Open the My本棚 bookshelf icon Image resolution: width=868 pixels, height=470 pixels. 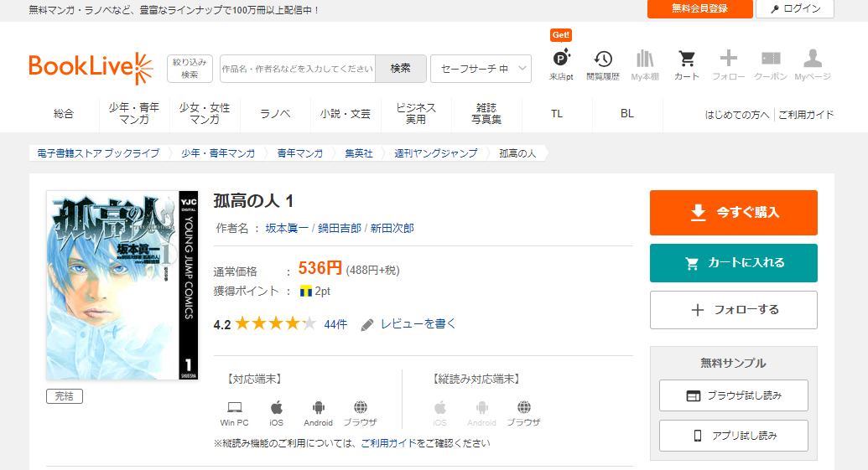pos(644,59)
